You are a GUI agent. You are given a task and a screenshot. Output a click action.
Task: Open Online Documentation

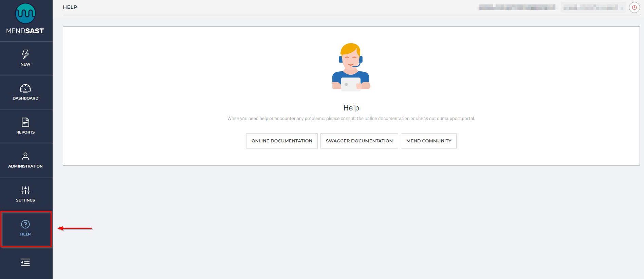coord(282,141)
